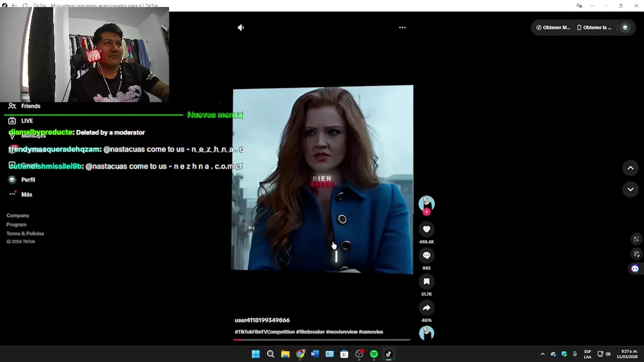Screen dimensions: 644x362
Task: Click the Nuevos mensa chat notification
Action: 215,115
